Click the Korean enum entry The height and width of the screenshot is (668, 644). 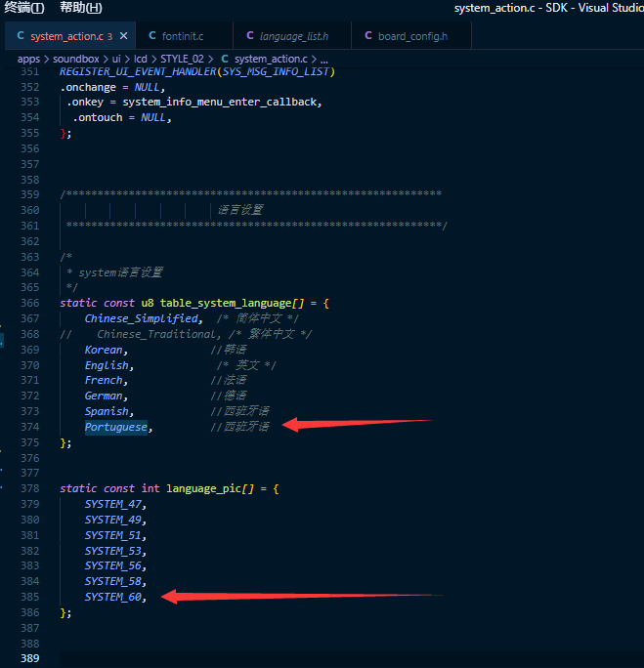(x=104, y=351)
